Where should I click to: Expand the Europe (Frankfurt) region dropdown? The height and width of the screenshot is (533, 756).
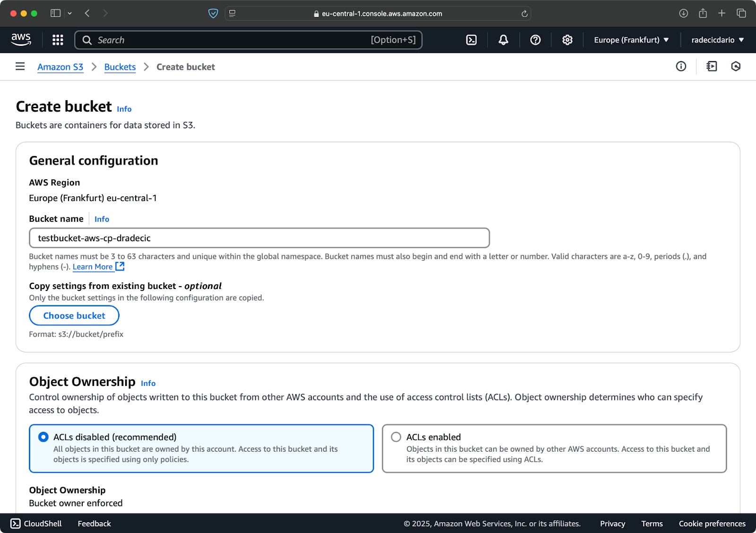(631, 40)
